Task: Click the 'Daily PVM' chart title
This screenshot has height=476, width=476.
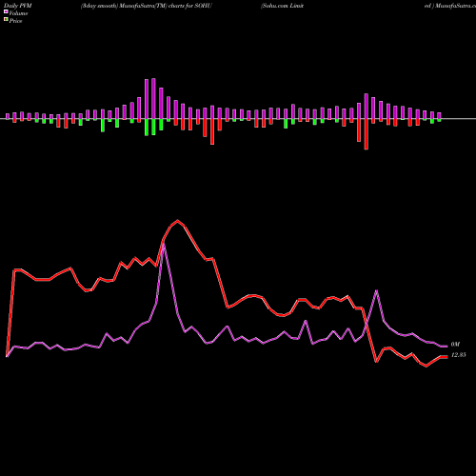Action: (x=18, y=6)
